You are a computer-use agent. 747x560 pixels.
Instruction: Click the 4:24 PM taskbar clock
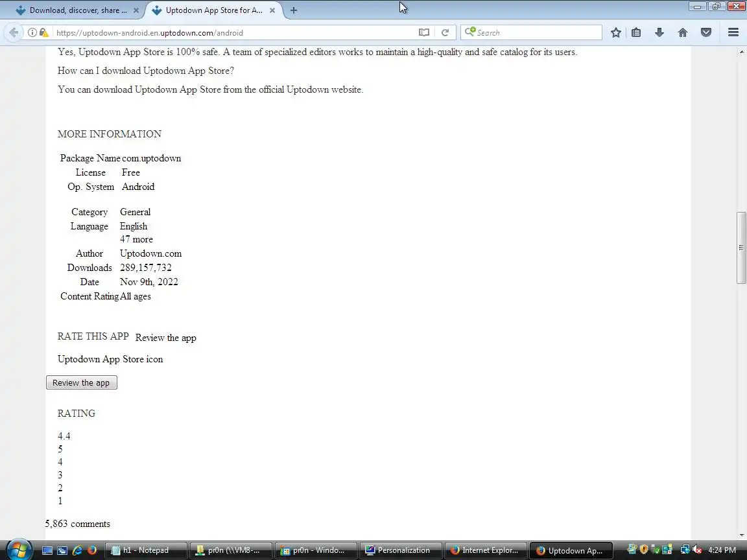(x=722, y=550)
